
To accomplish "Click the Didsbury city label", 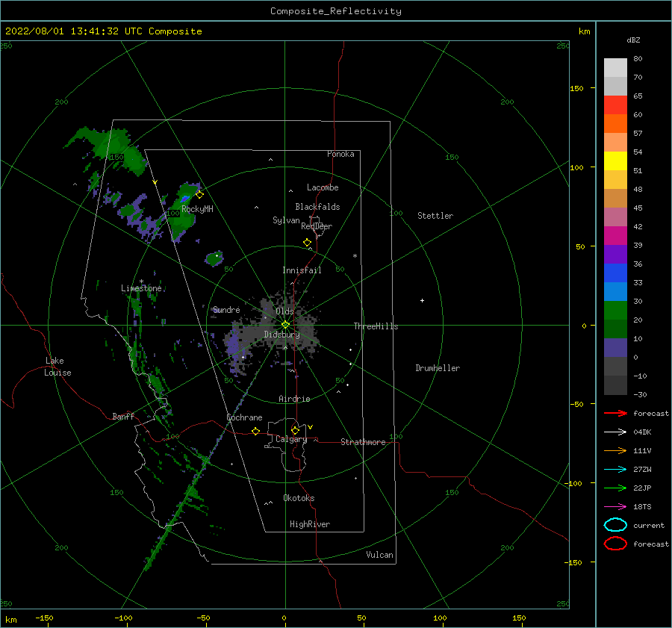I will pos(281,335).
